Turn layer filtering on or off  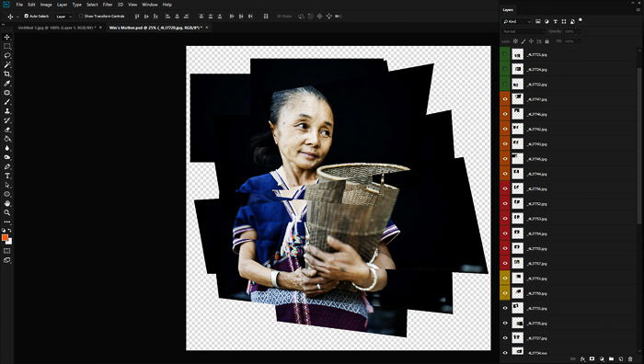(581, 19)
